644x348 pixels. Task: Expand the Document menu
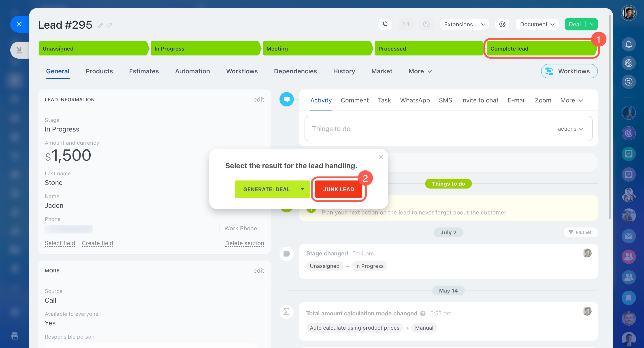pos(537,24)
